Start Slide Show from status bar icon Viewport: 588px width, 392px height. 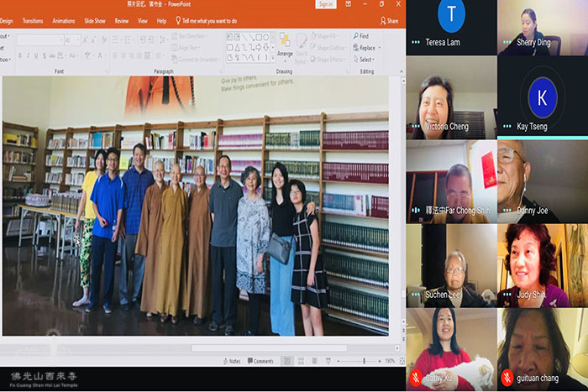point(328,361)
